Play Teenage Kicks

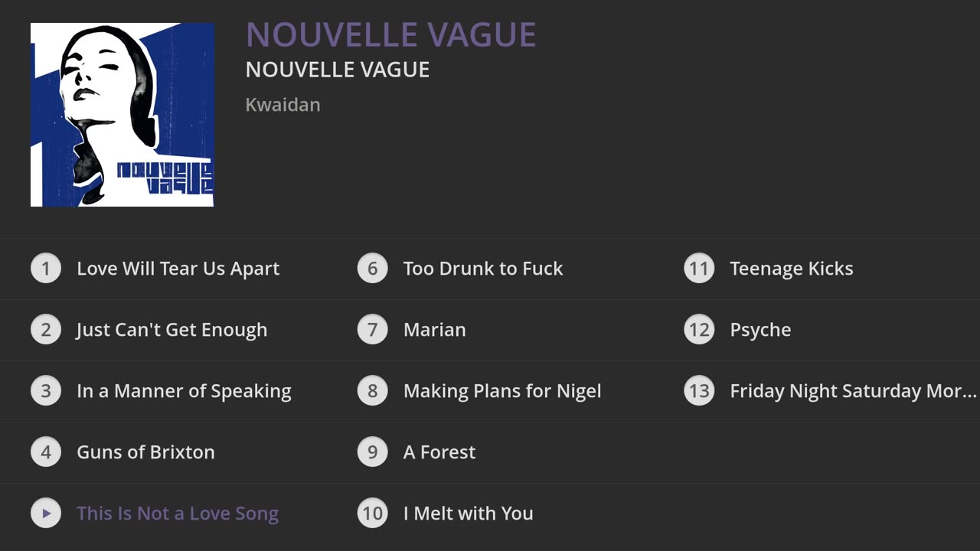791,269
